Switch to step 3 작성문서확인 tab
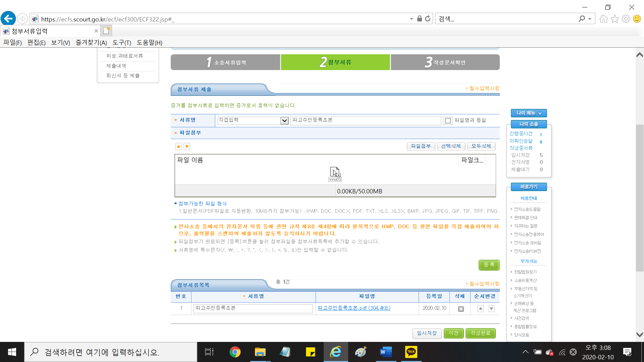Viewport: 644px width, 362px height. pos(445,62)
